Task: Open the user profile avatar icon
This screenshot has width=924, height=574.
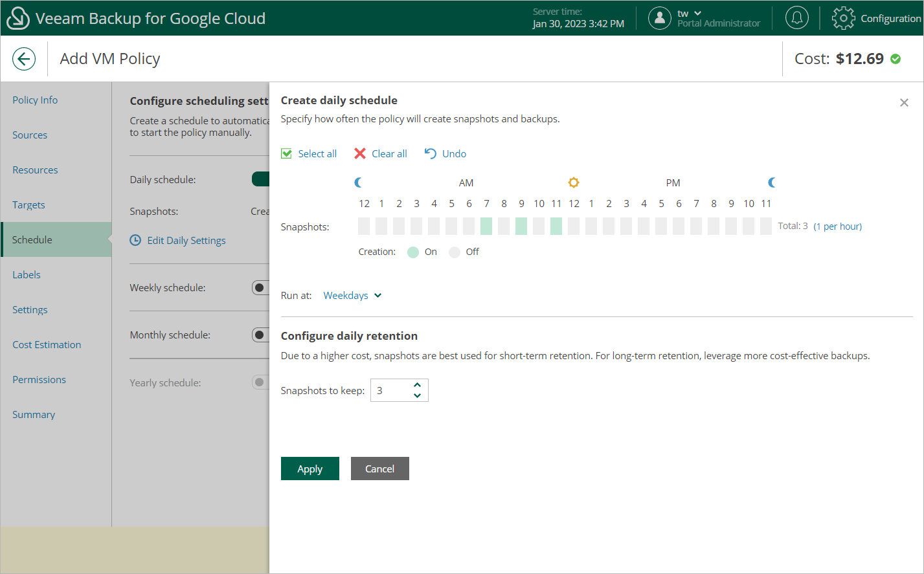Action: click(x=659, y=18)
